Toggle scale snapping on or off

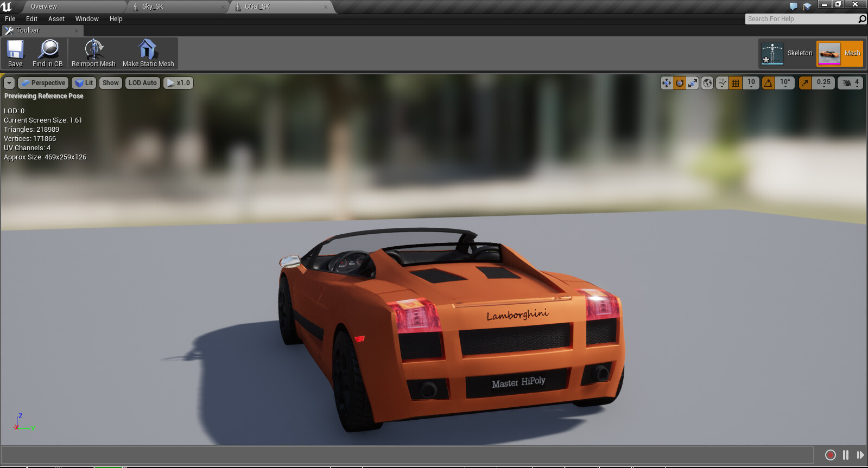[805, 83]
